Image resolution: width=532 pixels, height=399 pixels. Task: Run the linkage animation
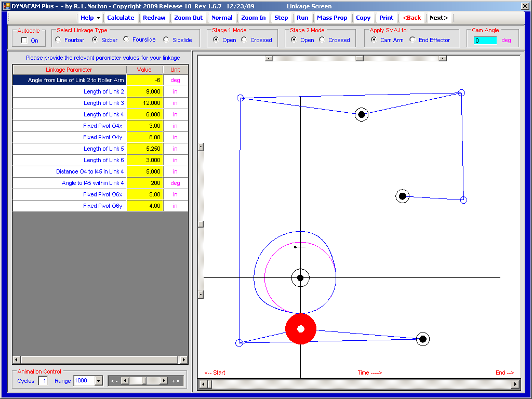coord(302,18)
